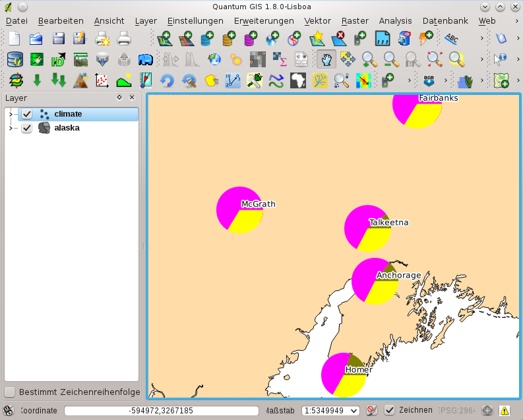Open the ABC labeling tool
This screenshot has height=420, width=523.
click(x=451, y=39)
